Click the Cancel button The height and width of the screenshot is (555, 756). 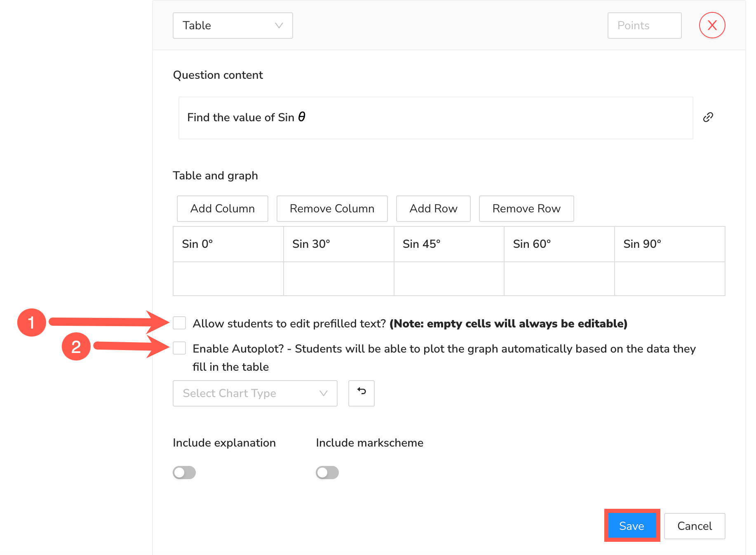pyautogui.click(x=694, y=526)
